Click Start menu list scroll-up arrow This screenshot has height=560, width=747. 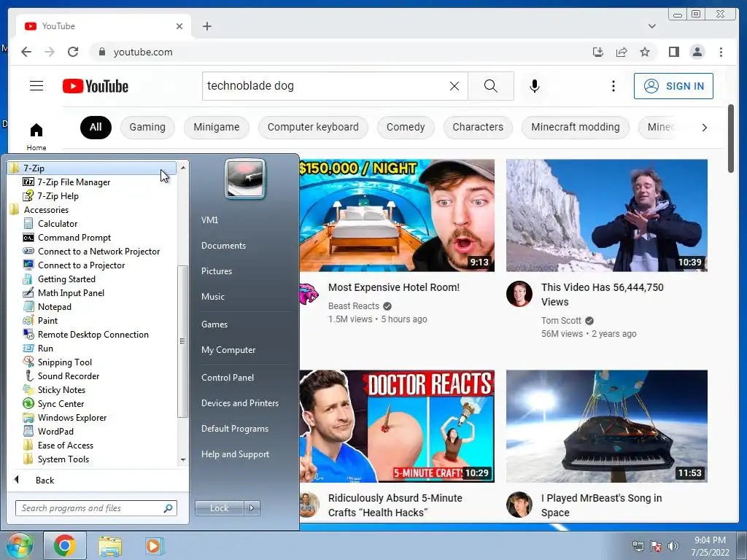(183, 168)
